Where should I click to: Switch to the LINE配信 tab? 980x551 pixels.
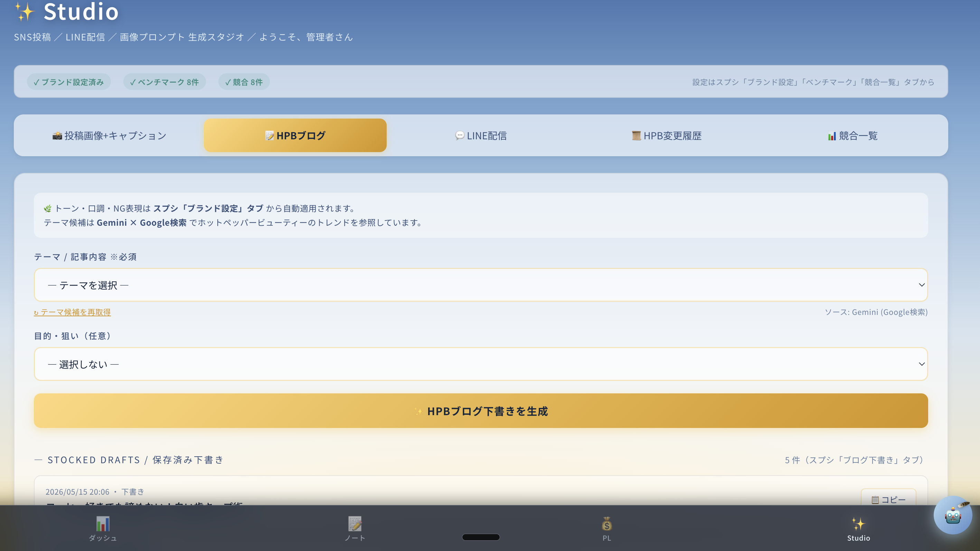coord(481,136)
